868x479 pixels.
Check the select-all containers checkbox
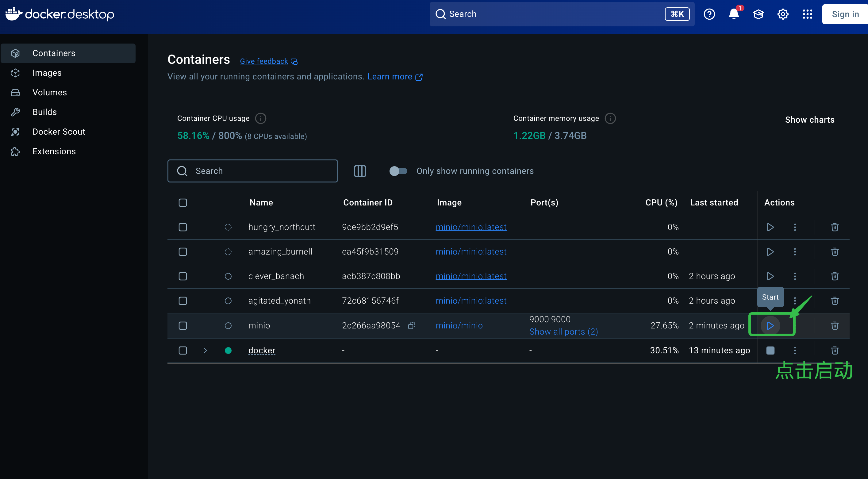pos(182,202)
